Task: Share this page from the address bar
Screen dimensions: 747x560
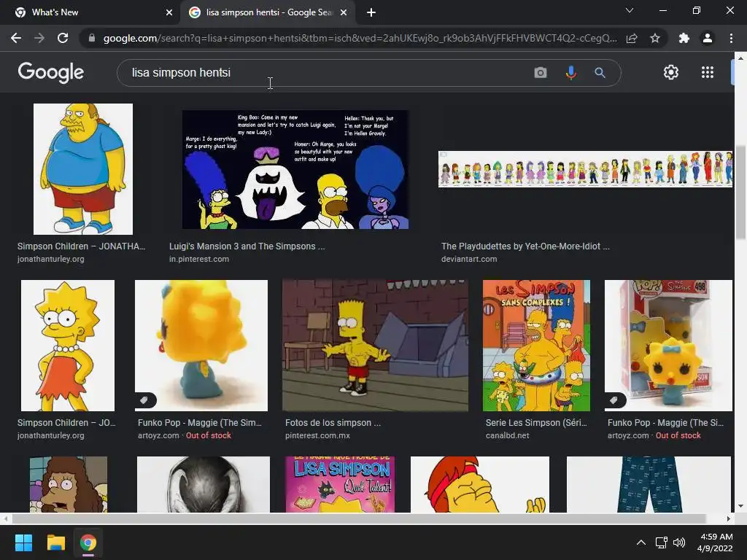Action: click(632, 38)
